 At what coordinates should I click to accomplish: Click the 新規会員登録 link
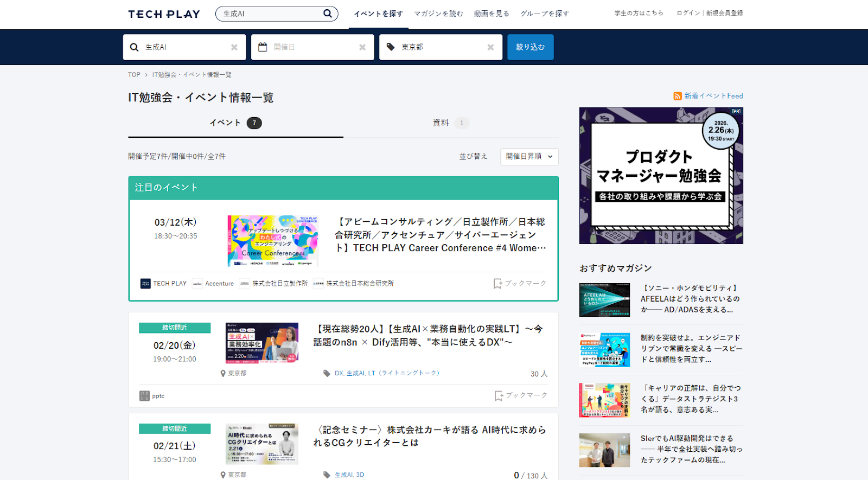(x=724, y=13)
